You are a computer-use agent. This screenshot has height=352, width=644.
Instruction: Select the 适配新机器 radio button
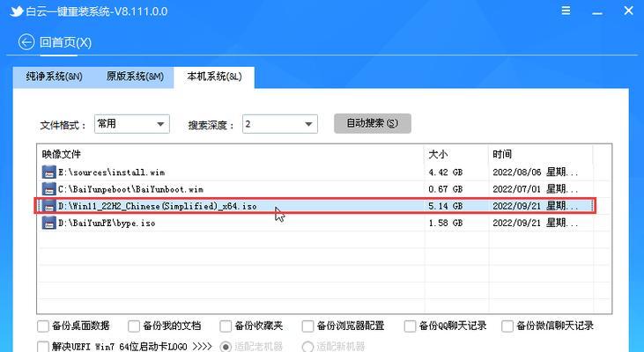(307, 347)
